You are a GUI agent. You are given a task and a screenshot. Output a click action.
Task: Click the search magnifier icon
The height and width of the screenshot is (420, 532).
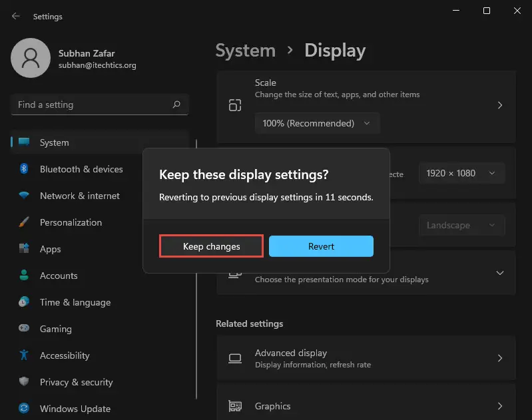point(176,104)
